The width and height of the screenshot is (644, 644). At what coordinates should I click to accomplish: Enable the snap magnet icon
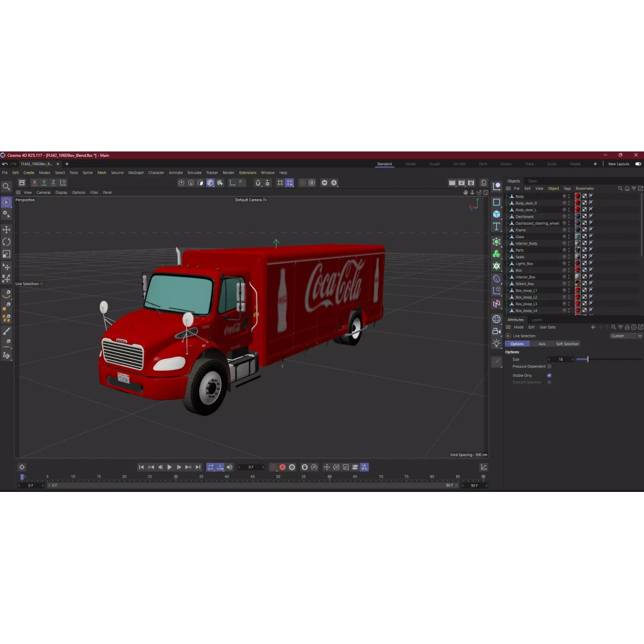pyautogui.click(x=258, y=183)
